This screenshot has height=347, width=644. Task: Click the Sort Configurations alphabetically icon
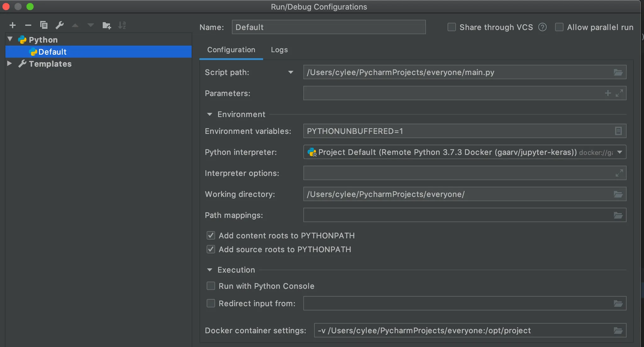pos(122,25)
